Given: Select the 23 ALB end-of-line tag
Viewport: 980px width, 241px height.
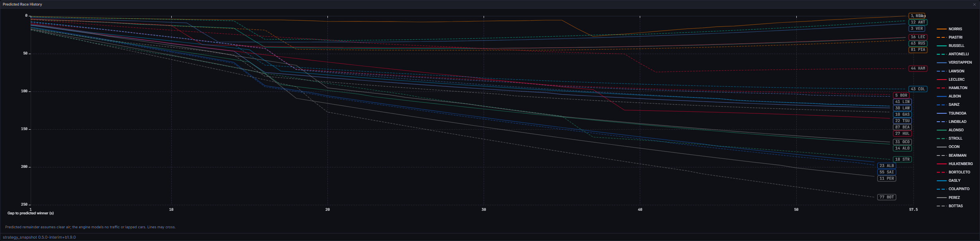Looking at the screenshot, I should click(x=887, y=166).
